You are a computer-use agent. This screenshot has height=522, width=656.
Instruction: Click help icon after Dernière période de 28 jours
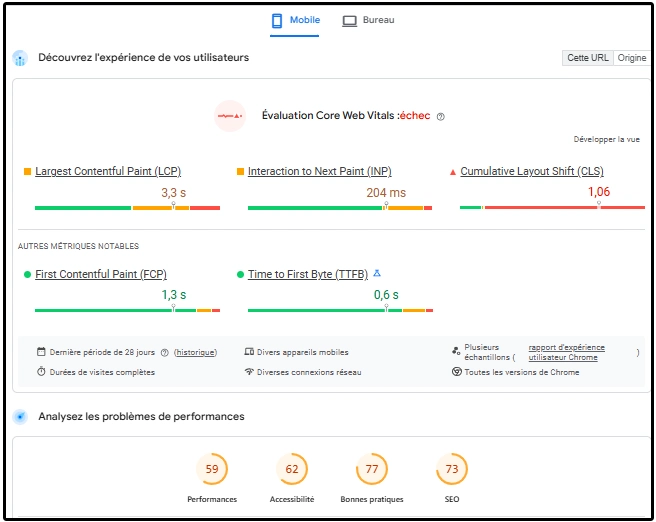164,353
